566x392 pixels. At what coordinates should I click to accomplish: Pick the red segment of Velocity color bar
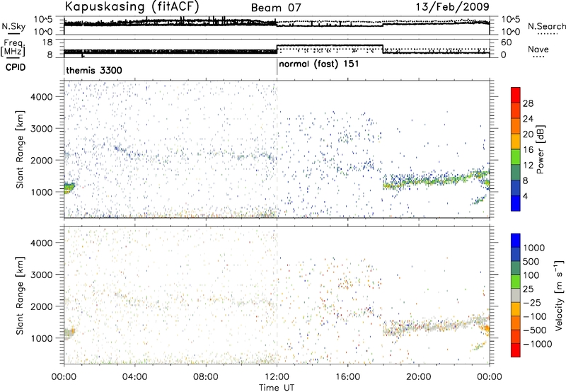point(516,350)
